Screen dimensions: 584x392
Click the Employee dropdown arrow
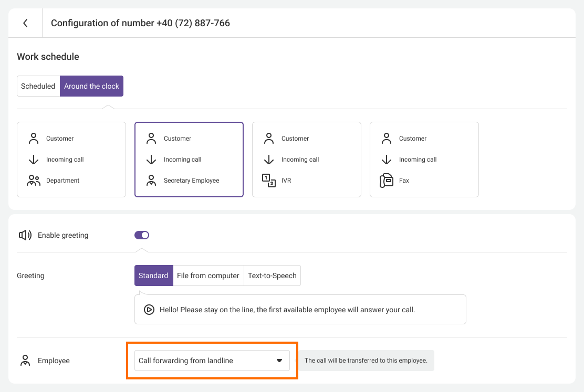coord(279,361)
